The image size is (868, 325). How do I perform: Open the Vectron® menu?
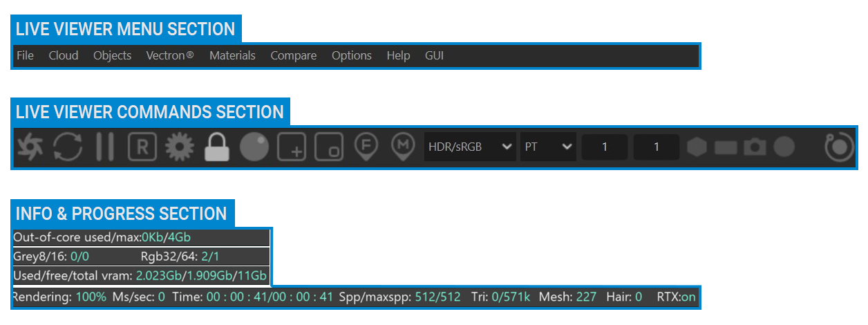point(170,55)
